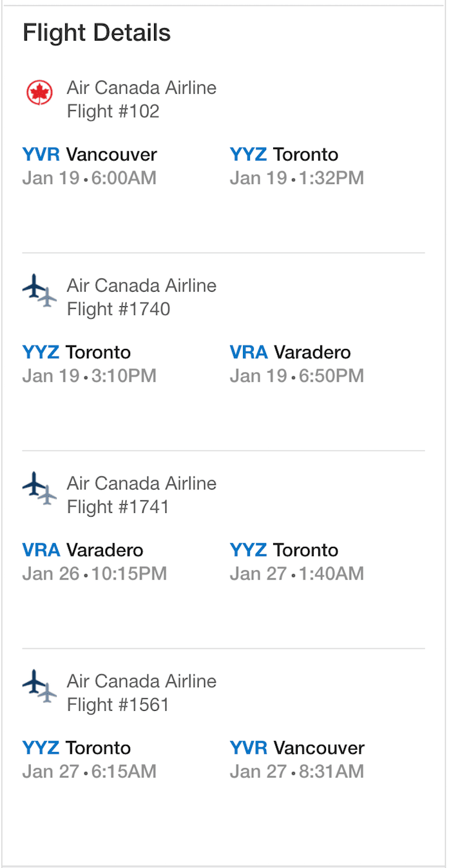Click the Air Canada maple leaf logo
This screenshot has width=451, height=868.
point(39,93)
